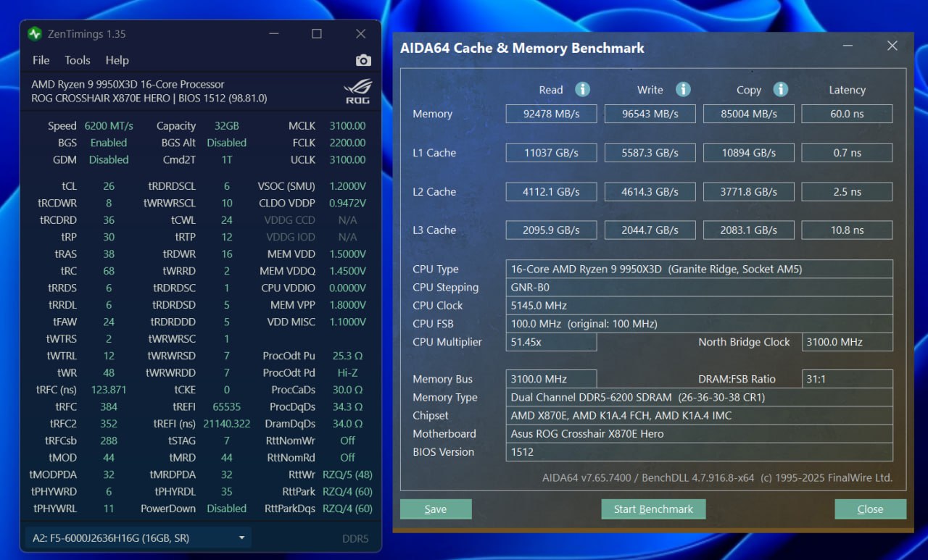
Task: Click the CPU Clock 5145.0 MHz field
Action: point(699,306)
